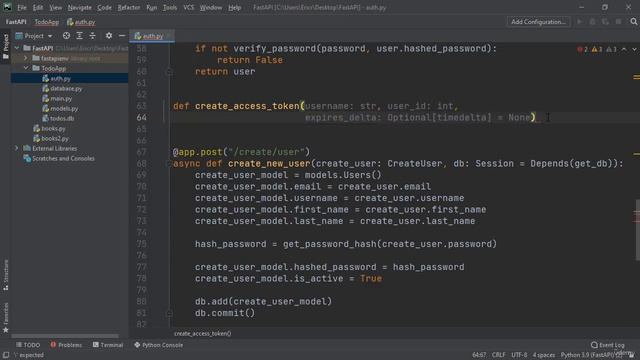Image resolution: width=640 pixels, height=360 pixels.
Task: Open the Project view dropdown
Action: pos(34,36)
